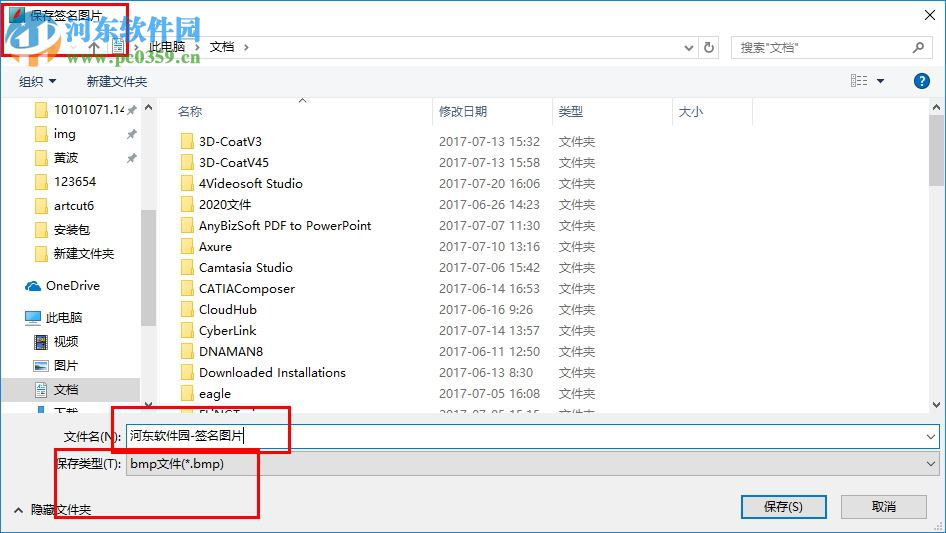The image size is (946, 533).
Task: Click pin icon next to 黄波
Action: click(x=132, y=158)
